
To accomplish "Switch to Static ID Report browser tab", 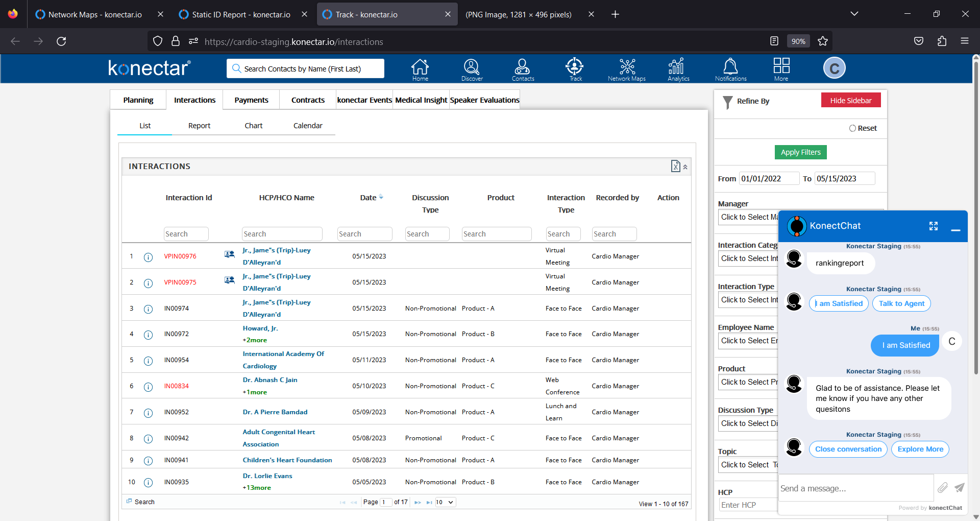I will coord(241,14).
